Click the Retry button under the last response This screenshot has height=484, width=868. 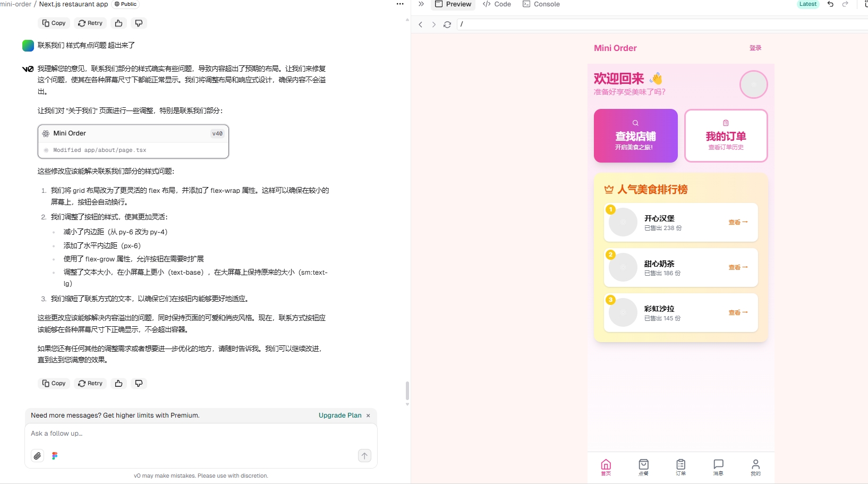[90, 383]
